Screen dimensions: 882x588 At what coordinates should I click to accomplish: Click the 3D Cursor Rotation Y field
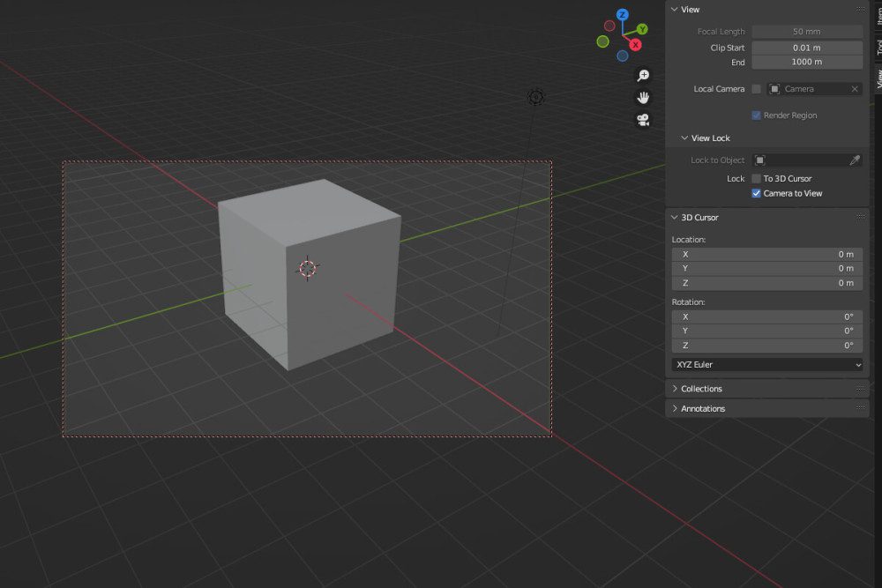(x=766, y=331)
